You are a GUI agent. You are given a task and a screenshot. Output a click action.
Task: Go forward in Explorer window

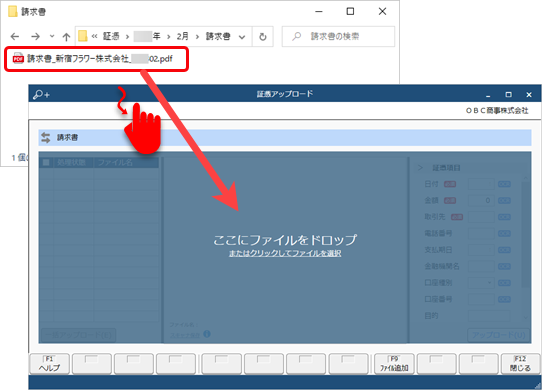(x=35, y=36)
